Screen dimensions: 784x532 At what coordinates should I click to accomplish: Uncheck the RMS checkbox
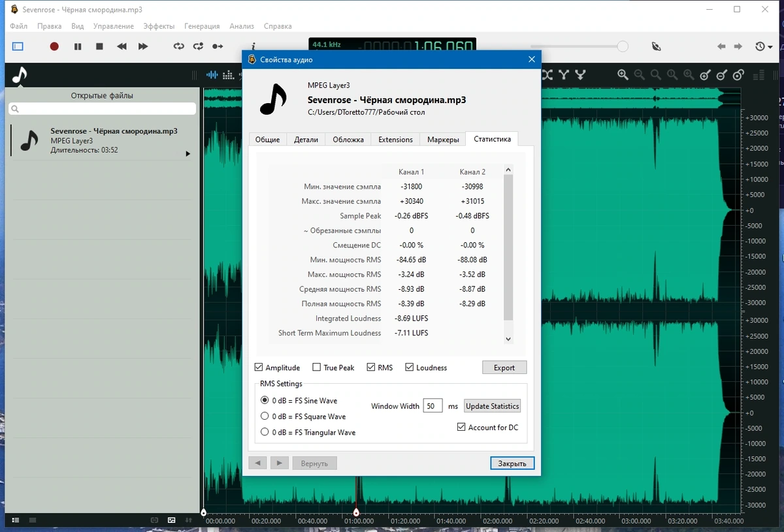(x=371, y=368)
